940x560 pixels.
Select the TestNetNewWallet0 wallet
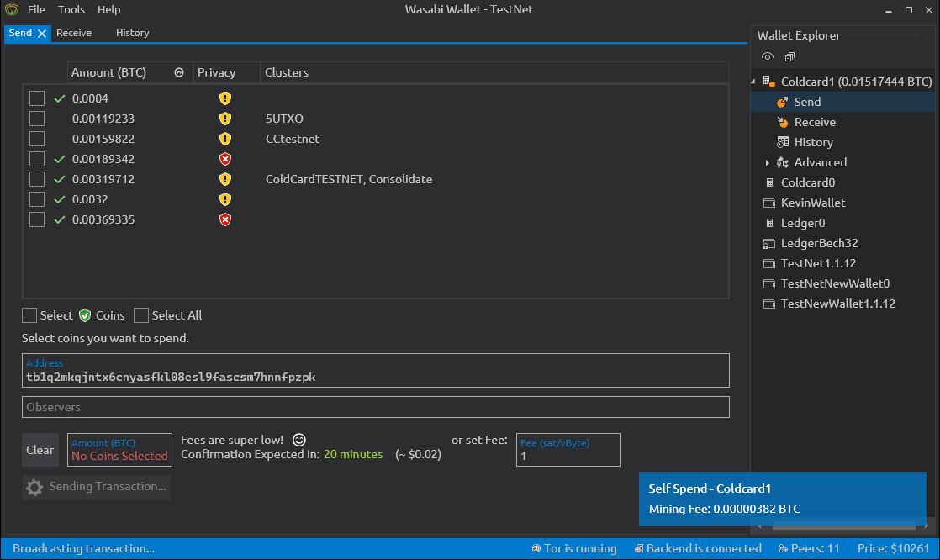pos(835,283)
